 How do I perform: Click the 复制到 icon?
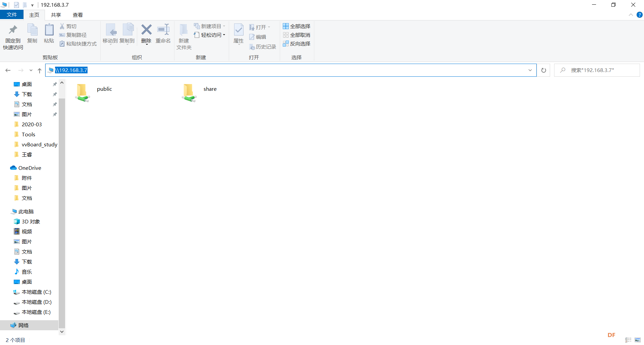128,30
